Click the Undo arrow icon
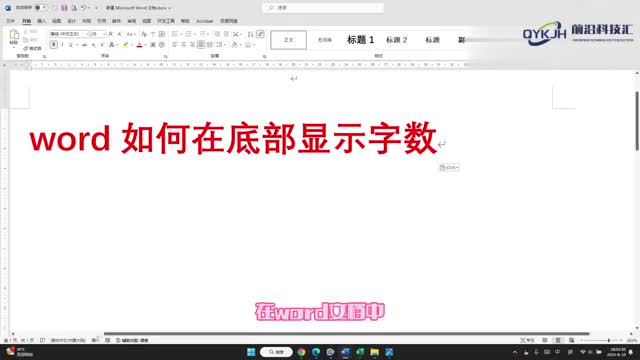This screenshot has width=640, height=360. [x=83, y=8]
